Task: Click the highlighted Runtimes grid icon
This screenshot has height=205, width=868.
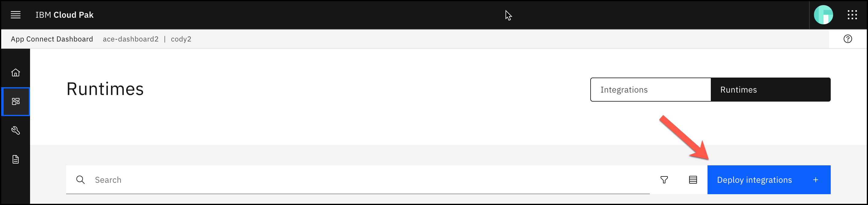Action: (x=16, y=102)
